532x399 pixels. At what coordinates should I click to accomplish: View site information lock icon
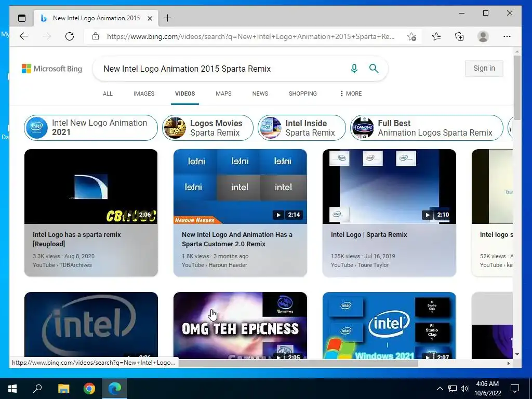pyautogui.click(x=96, y=36)
